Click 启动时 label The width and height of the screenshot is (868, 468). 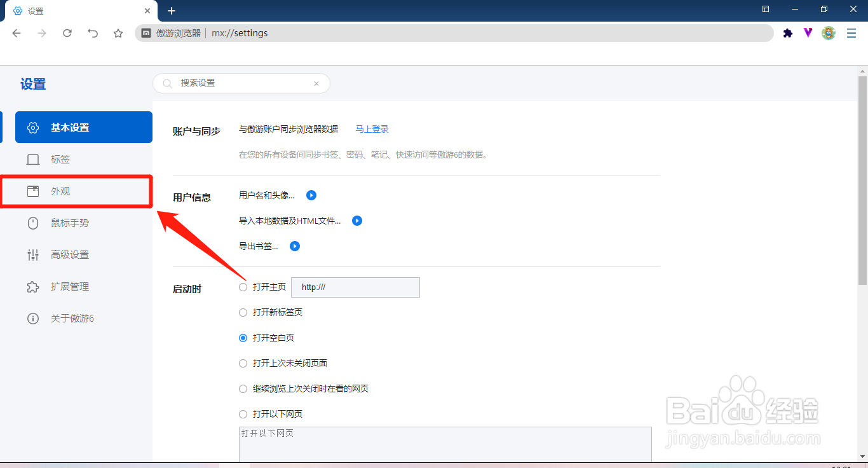coord(187,289)
